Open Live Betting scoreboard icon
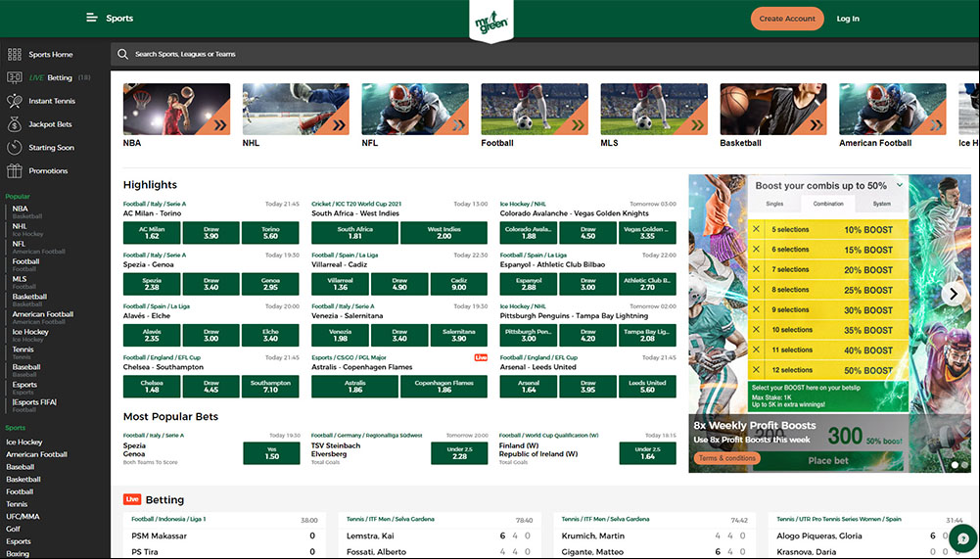980x559 pixels. 15,77
